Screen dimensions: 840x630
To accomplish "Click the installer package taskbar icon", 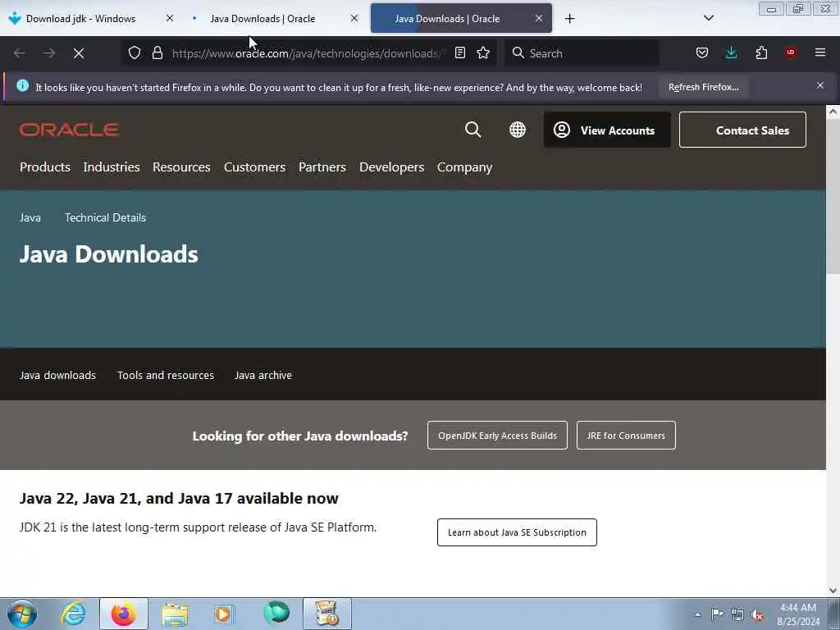I will (326, 614).
